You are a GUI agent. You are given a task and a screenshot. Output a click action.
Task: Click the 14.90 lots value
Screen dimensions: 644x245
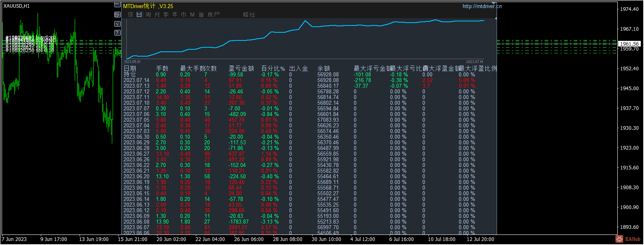[x=162, y=97]
